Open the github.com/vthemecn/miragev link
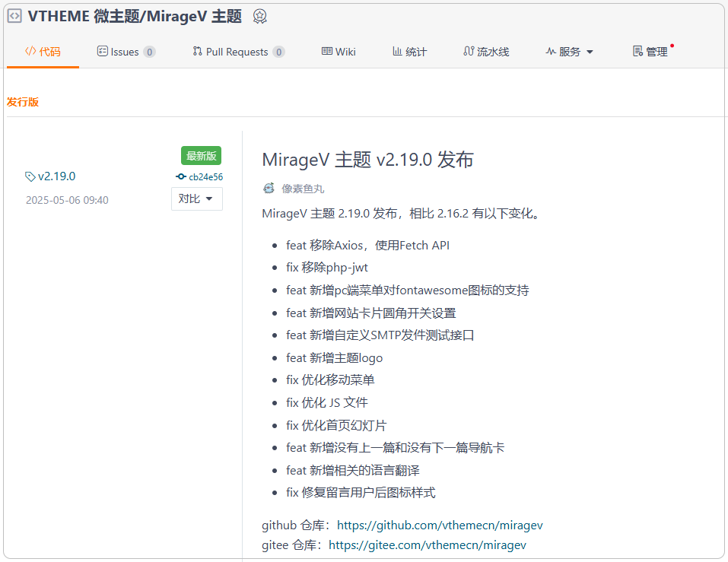The width and height of the screenshot is (728, 562). 440,525
